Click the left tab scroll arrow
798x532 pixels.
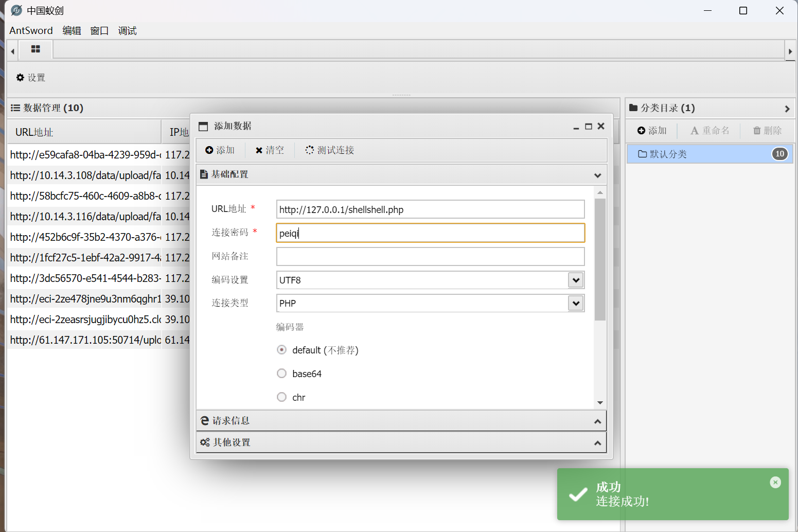coord(12,51)
